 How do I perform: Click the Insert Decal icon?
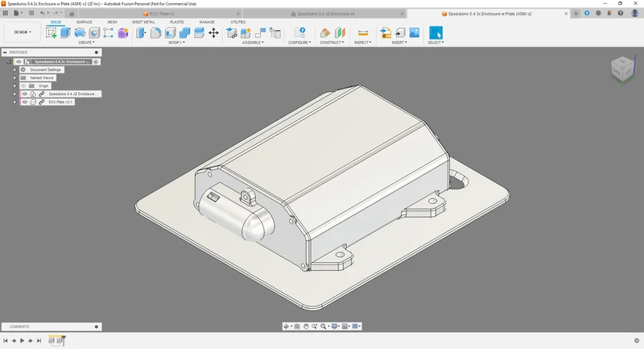(400, 33)
